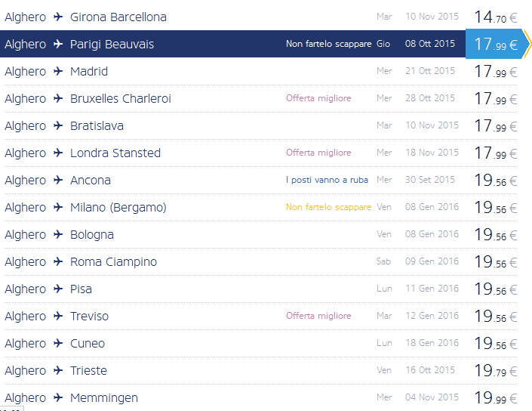
Task: Click the plane icon next to Pisa
Action: pyautogui.click(x=58, y=289)
